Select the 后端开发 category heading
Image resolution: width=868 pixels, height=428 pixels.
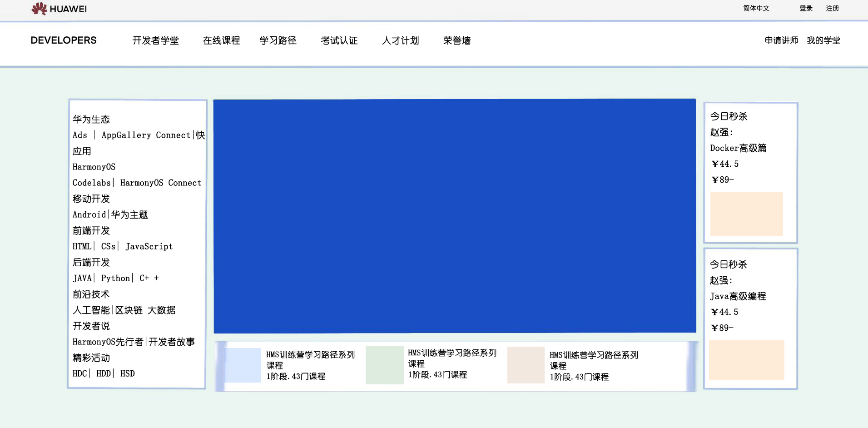(91, 262)
